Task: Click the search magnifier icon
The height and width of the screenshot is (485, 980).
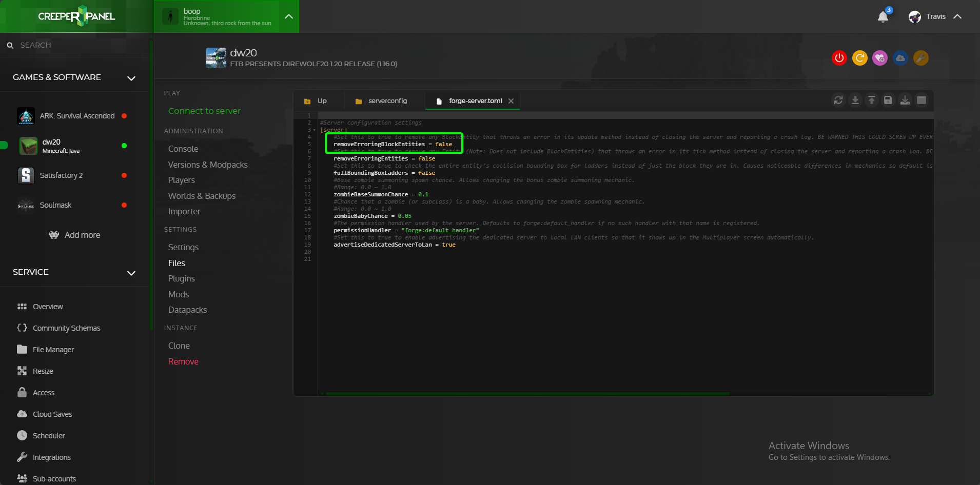Action: (x=10, y=46)
